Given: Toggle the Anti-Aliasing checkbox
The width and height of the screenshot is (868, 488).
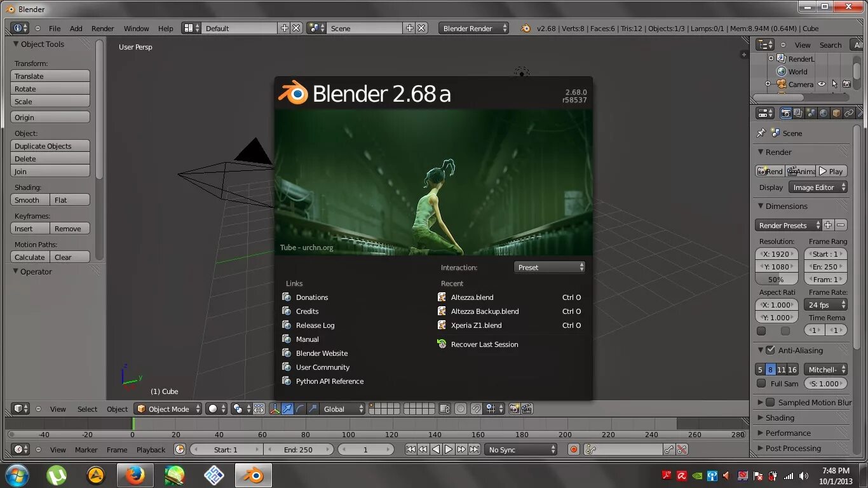Looking at the screenshot, I should (x=770, y=350).
